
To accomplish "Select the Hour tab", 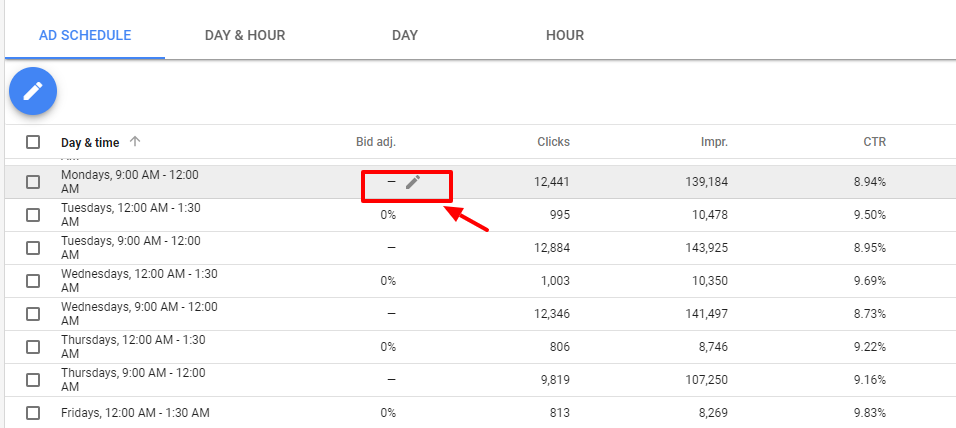I will 565,35.
